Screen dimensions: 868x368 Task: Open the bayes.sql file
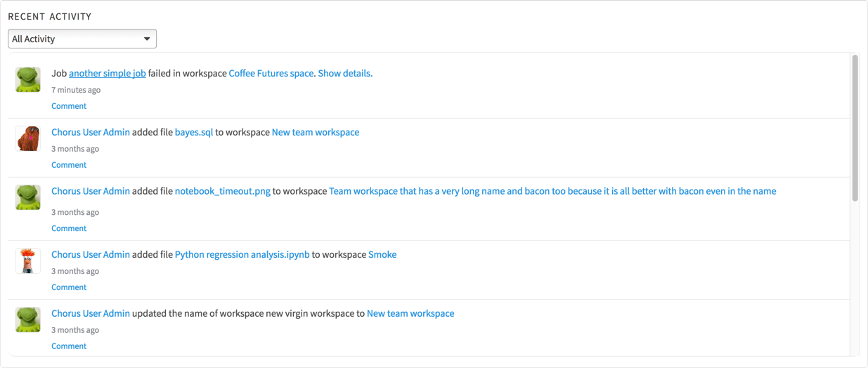coord(194,132)
